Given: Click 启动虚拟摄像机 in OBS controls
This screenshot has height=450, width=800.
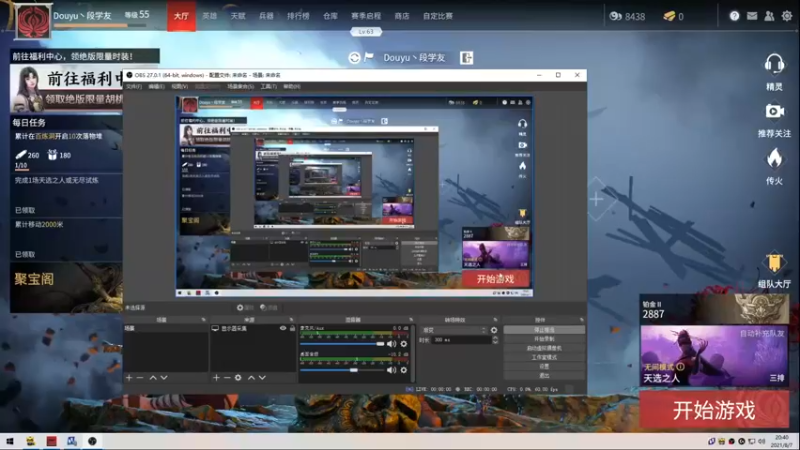Looking at the screenshot, I should tap(544, 348).
